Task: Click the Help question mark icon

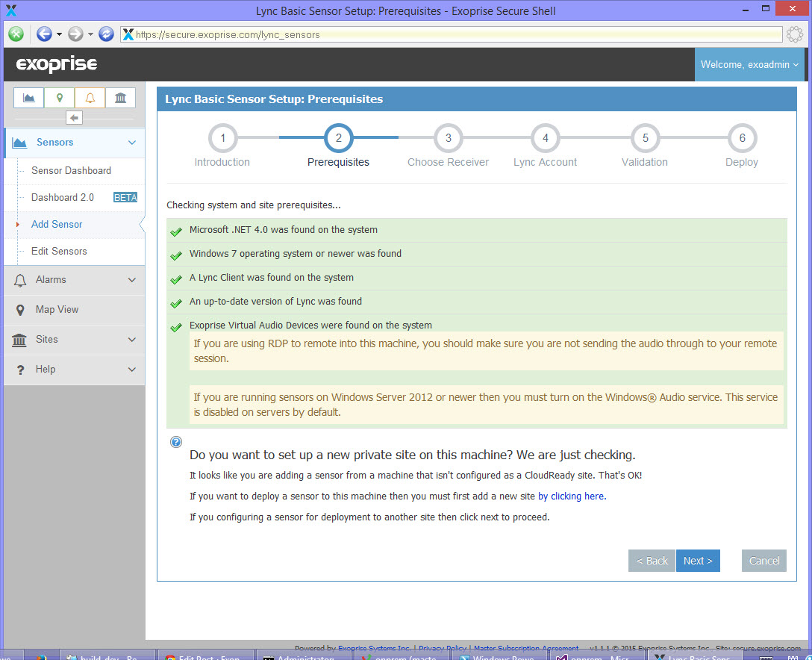Action: pos(20,370)
